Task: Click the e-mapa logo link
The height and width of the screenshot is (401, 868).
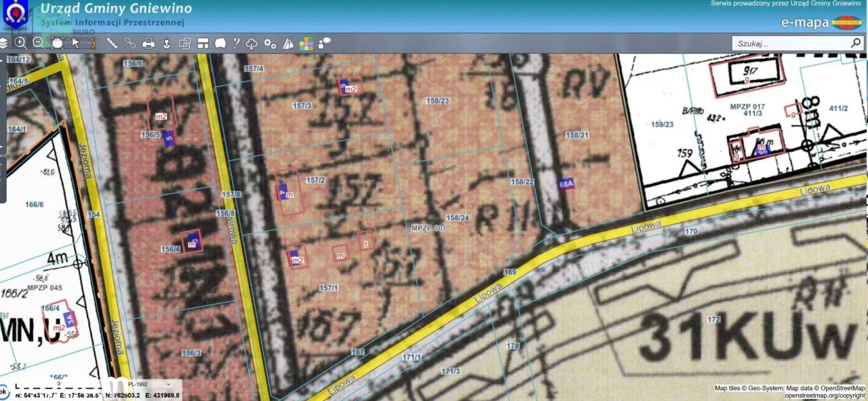Action: (821, 22)
